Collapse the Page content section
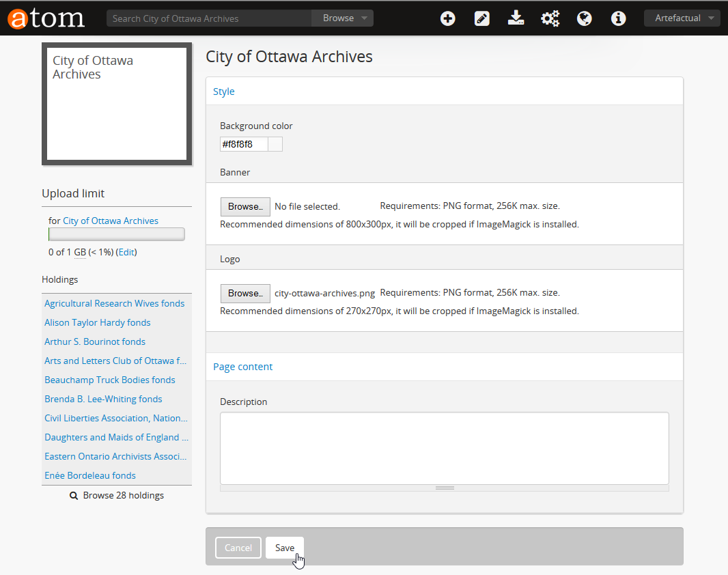Screen dimensions: 728x575 tap(242, 367)
